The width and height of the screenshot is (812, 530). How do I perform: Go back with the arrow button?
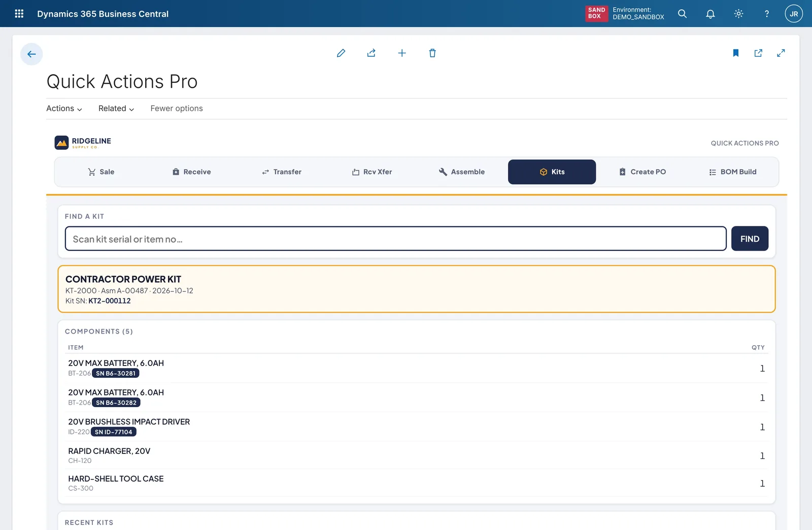[31, 54]
